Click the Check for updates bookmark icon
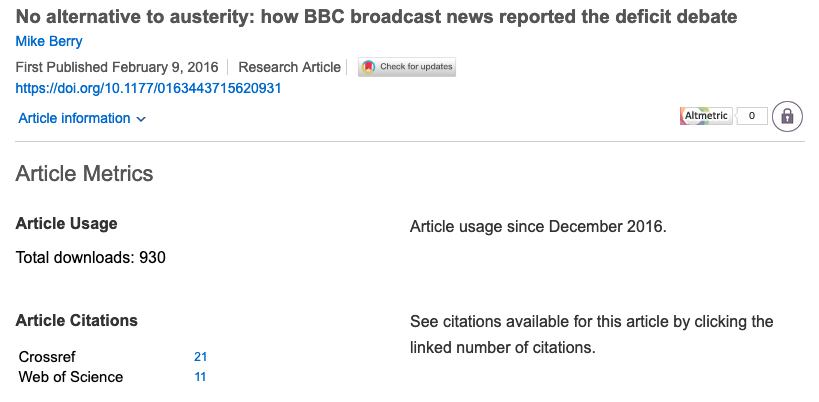819x402 pixels. 368,67
